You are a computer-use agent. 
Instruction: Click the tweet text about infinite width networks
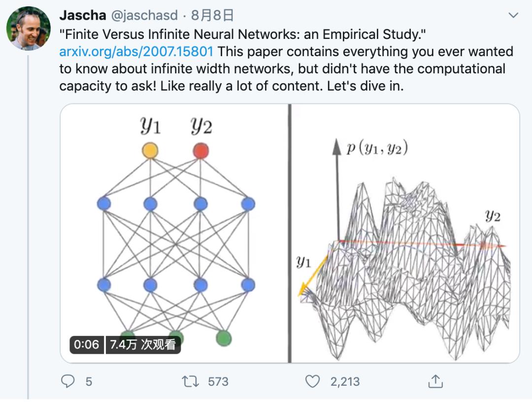pyautogui.click(x=286, y=69)
